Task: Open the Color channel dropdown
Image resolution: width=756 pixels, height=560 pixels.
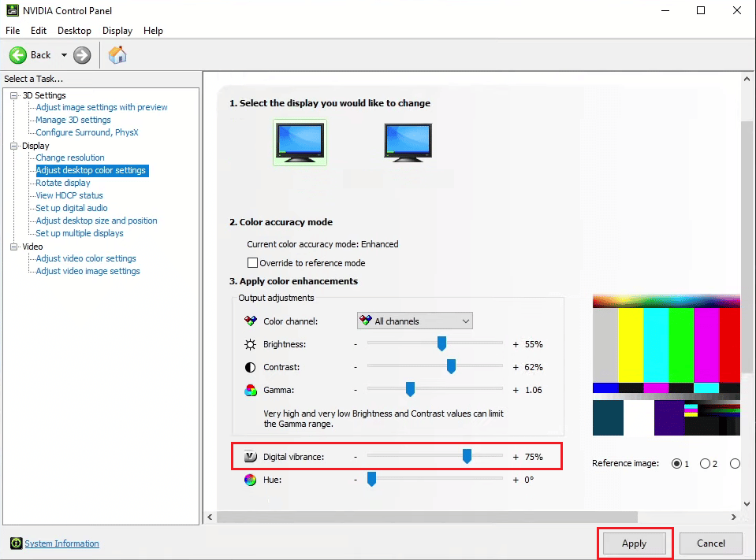Action: pyautogui.click(x=415, y=321)
